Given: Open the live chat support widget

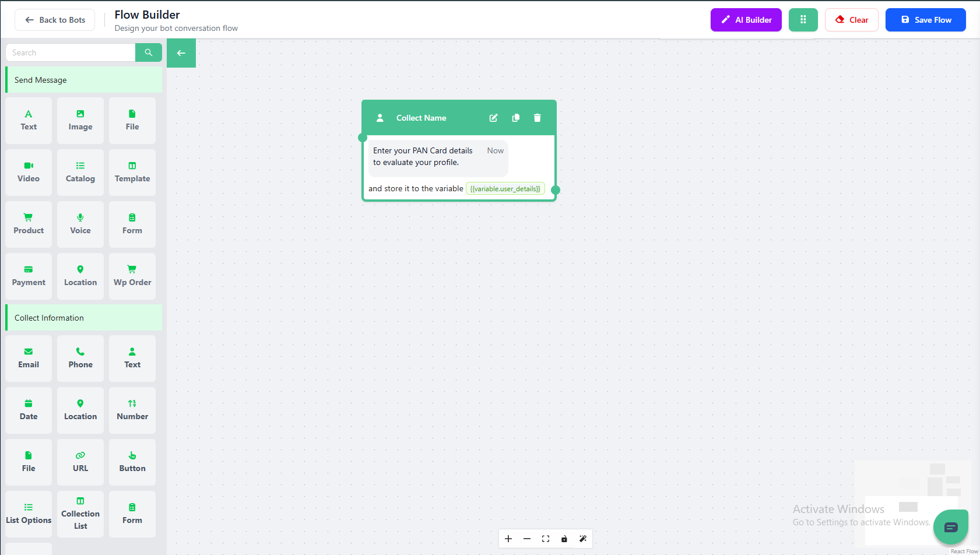Looking at the screenshot, I should [x=950, y=527].
